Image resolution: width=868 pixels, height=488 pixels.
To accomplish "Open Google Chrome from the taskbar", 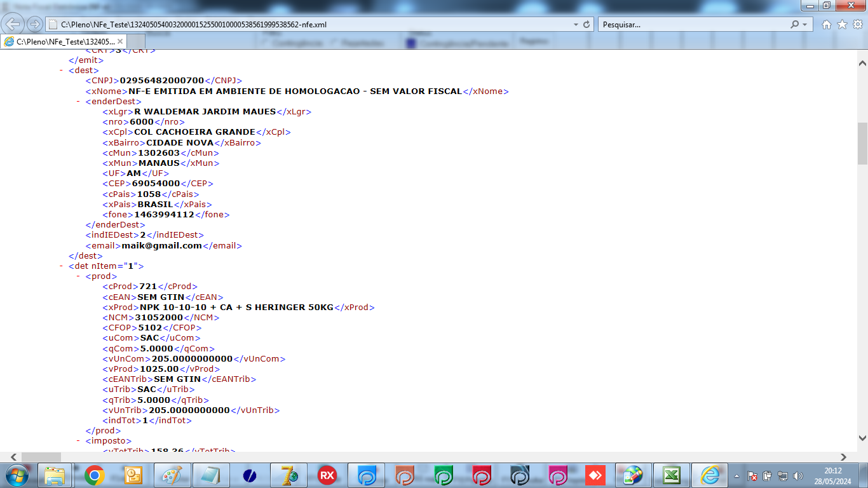I will tap(95, 475).
